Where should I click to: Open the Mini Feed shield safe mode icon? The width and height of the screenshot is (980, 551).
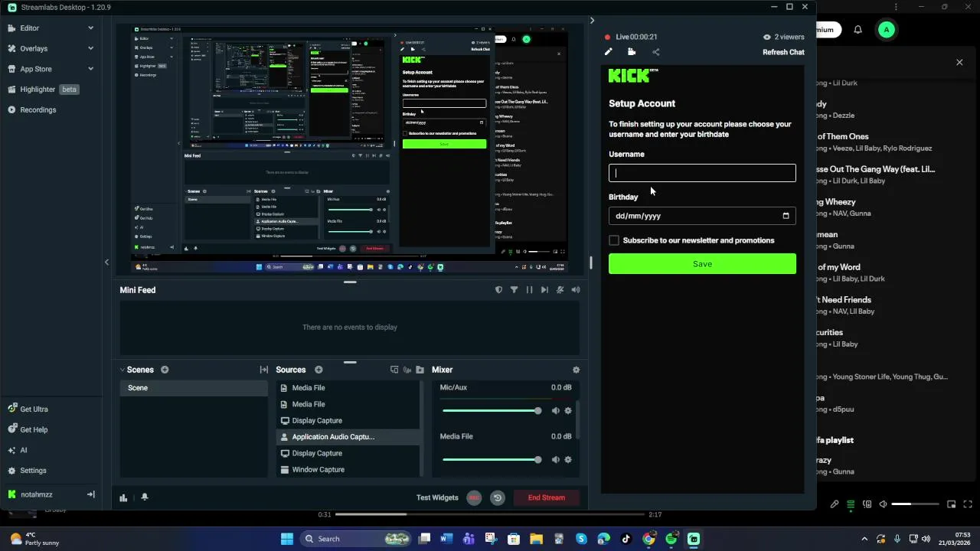pyautogui.click(x=499, y=290)
